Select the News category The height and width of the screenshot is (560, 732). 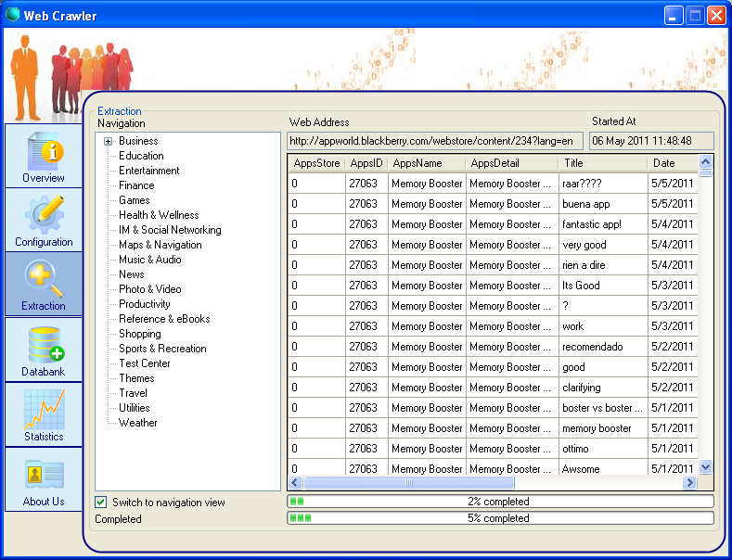pos(131,274)
